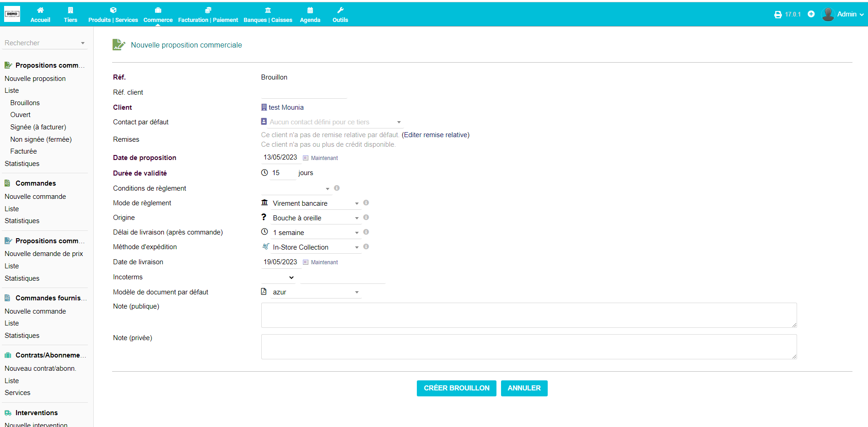
Task: Click the Editer remise relative link
Action: coord(436,135)
